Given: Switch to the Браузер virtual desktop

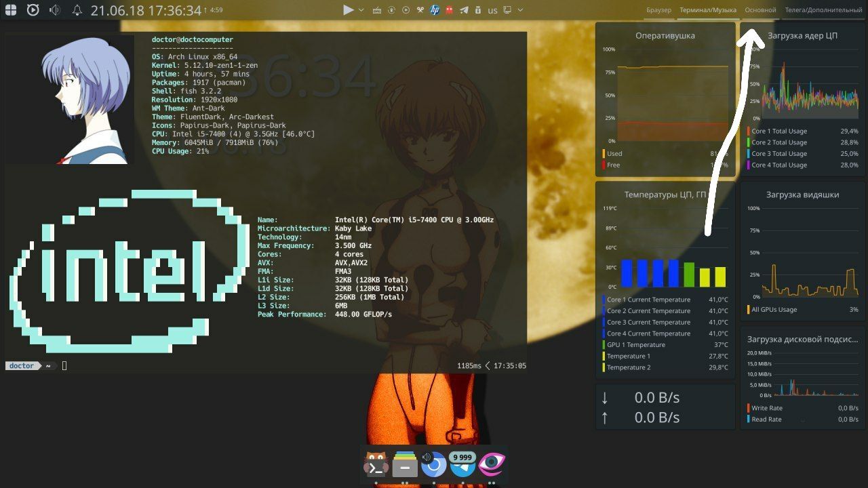Looking at the screenshot, I should pos(658,10).
